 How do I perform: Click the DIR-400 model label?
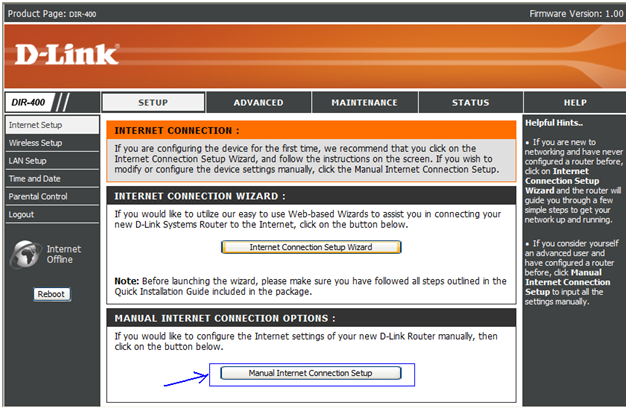[x=28, y=102]
